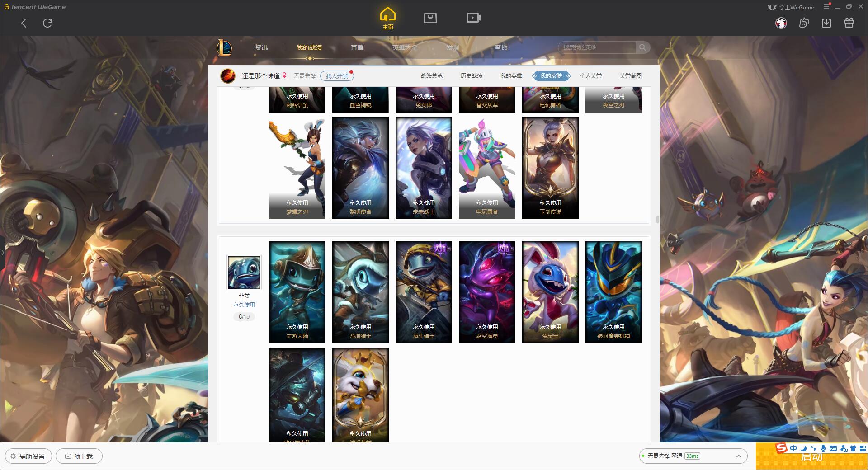Switch to the 我的战绩 tab
This screenshot has width=868, height=470.
(309, 47)
